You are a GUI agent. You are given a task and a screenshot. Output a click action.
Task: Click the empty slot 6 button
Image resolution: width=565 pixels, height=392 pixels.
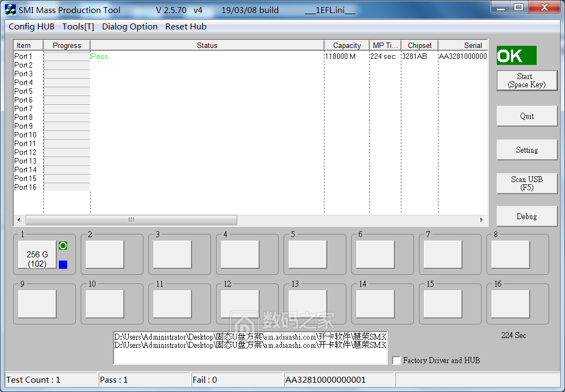coord(375,255)
